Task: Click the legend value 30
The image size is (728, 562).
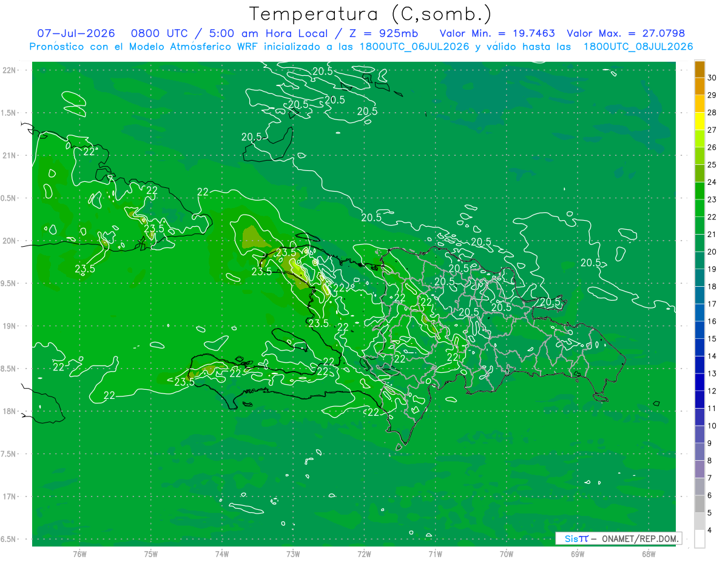Action: pos(712,78)
